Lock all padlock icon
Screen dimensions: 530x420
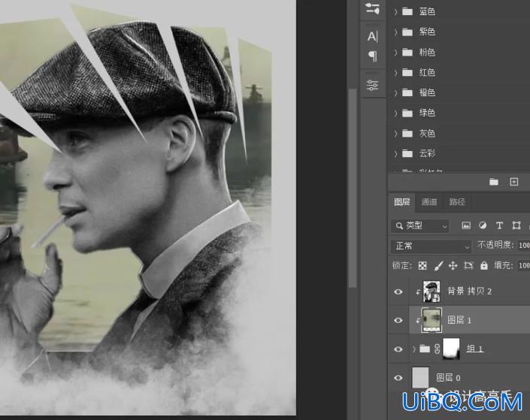[484, 265]
